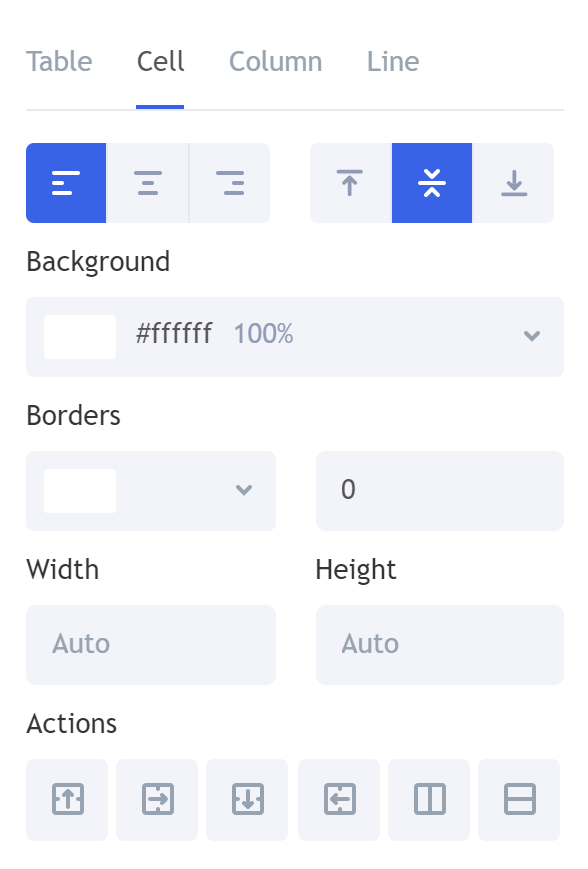
Task: Toggle middle vertical alignment
Action: (432, 183)
